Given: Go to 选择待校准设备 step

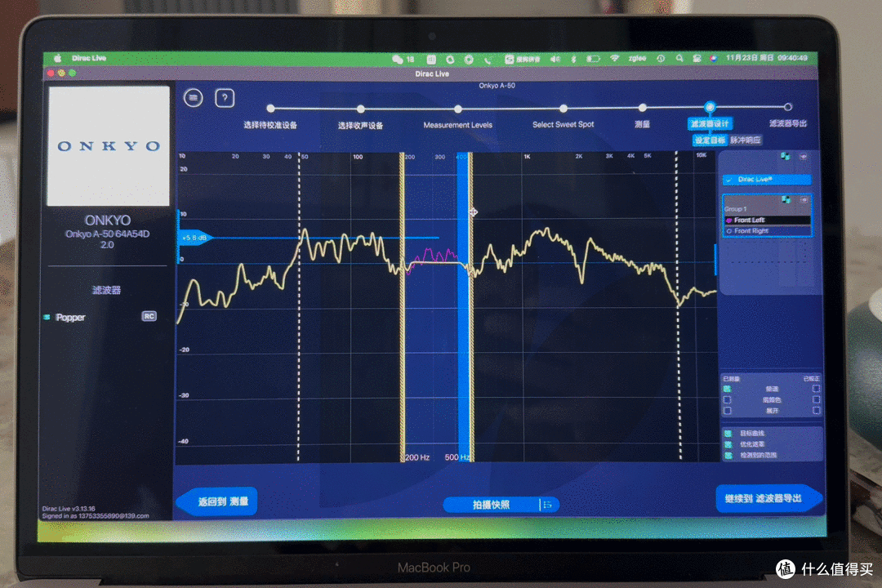Looking at the screenshot, I should tap(270, 108).
